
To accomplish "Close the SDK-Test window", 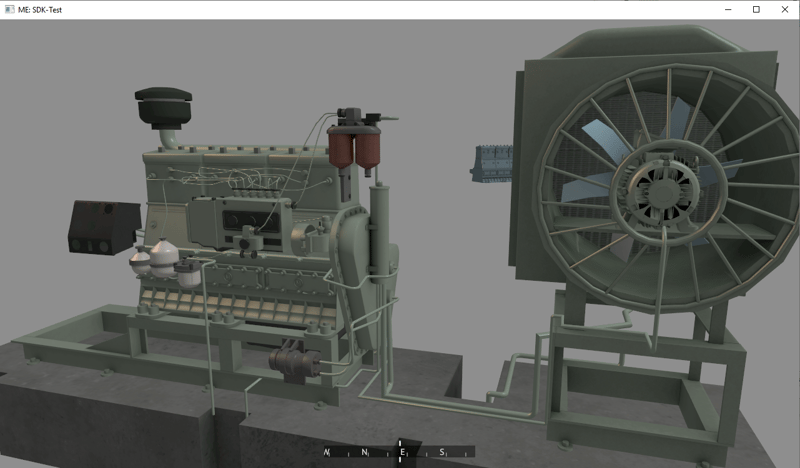I will click(784, 9).
